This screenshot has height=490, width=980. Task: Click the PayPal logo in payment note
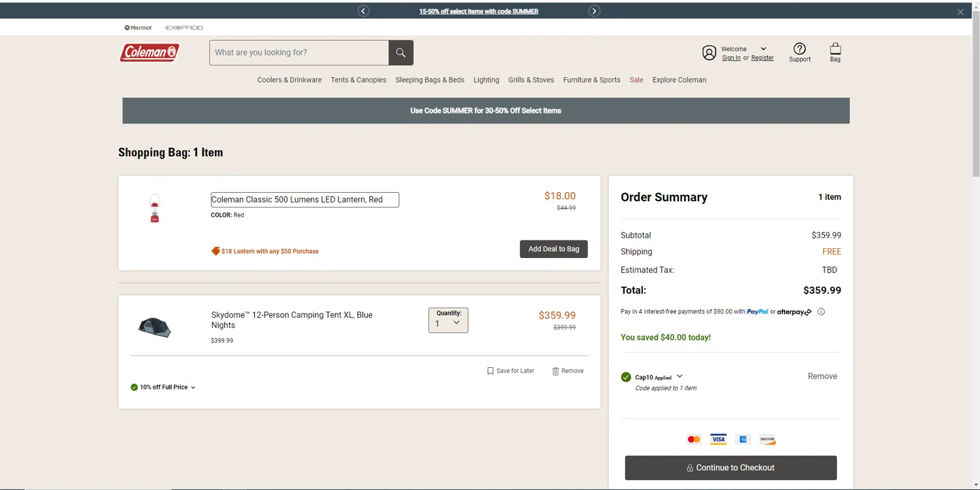758,312
